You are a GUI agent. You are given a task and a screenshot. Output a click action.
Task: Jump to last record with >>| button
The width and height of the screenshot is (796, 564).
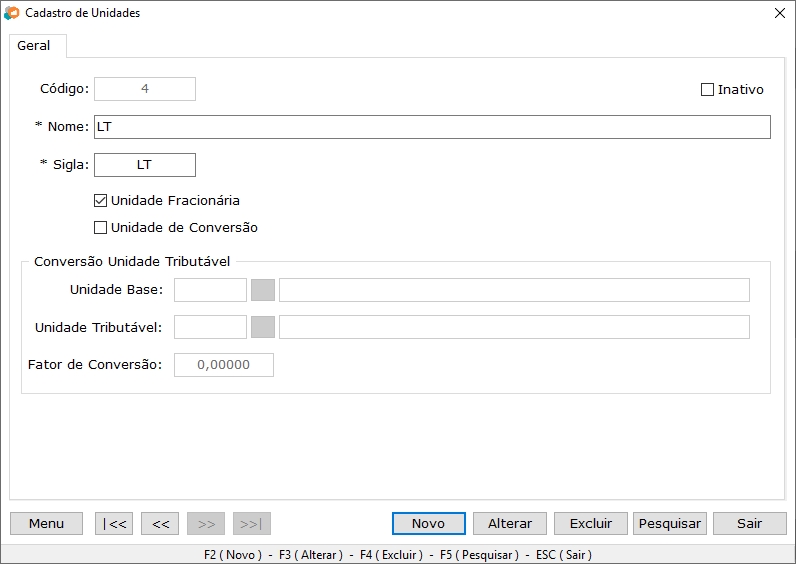tap(252, 523)
